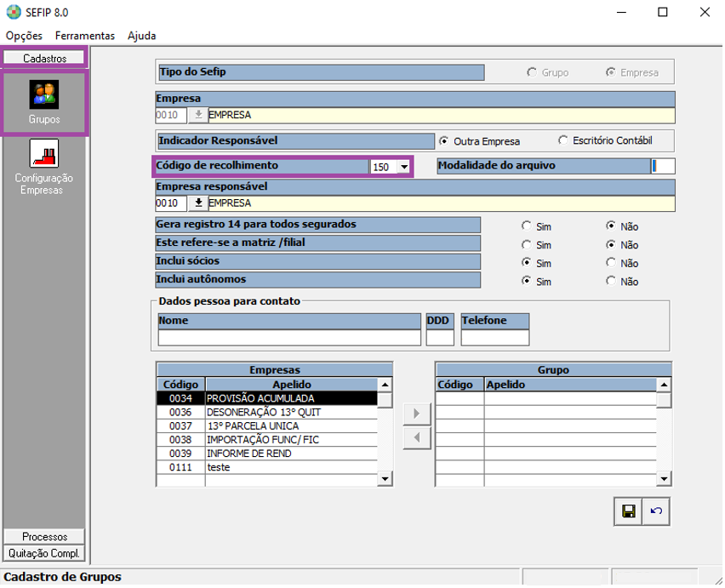Select row IMPORTAÇÃO FUNC/ FIC
725x588 pixels.
(267, 440)
